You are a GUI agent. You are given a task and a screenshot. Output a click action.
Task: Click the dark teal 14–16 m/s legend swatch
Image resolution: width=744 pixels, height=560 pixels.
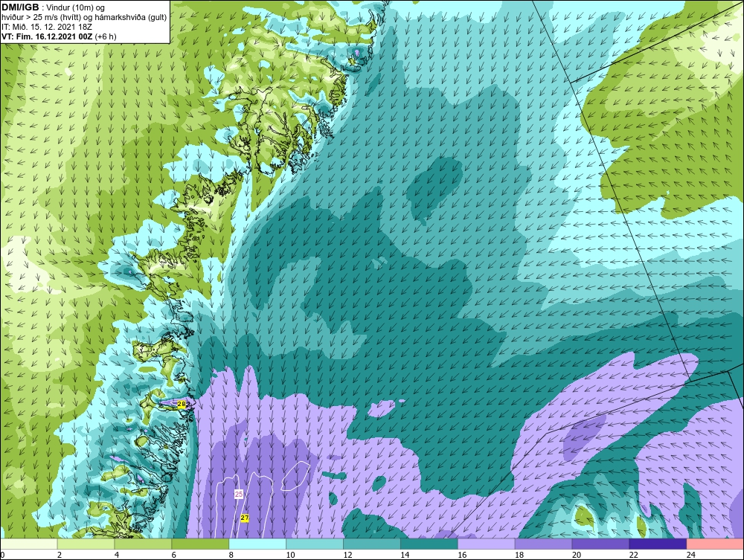tap(429, 544)
